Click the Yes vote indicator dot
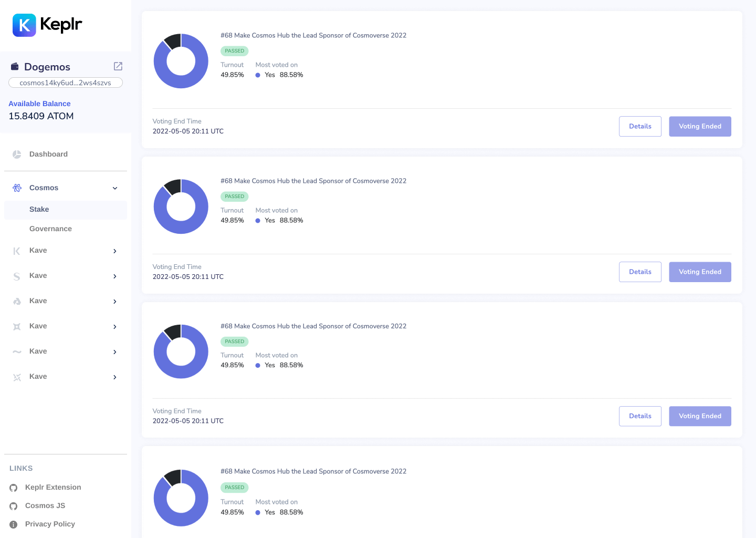756x538 pixels. tap(258, 75)
